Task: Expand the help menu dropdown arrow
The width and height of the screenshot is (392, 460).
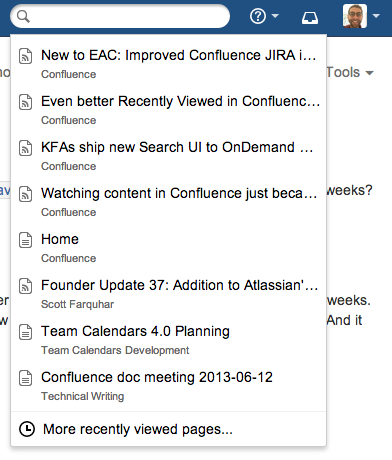Action: pyautogui.click(x=275, y=16)
